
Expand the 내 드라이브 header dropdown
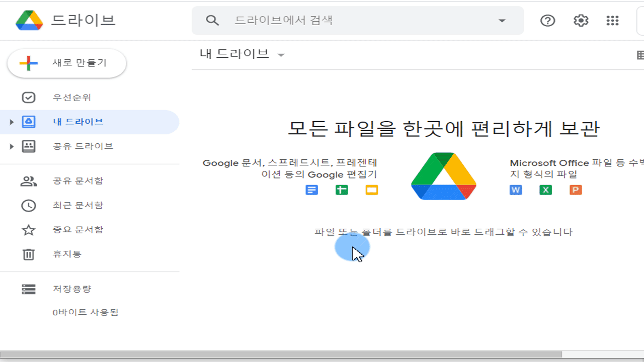coord(281,55)
